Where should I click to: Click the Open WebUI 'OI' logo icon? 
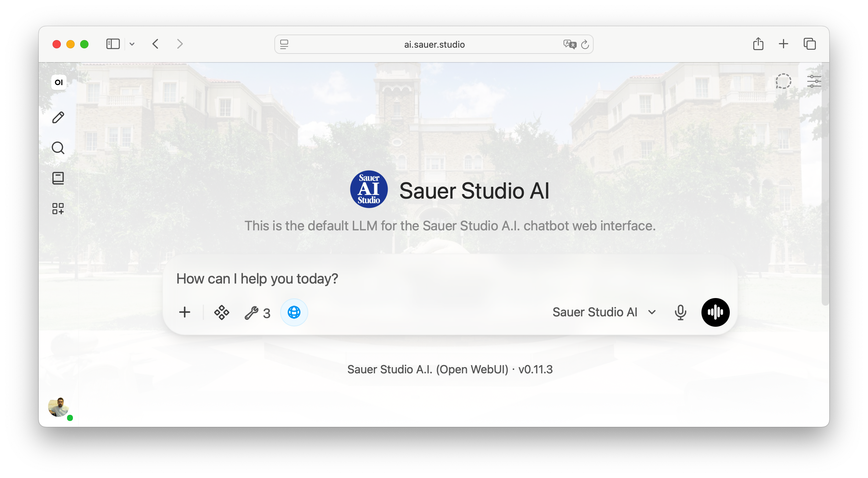[59, 82]
